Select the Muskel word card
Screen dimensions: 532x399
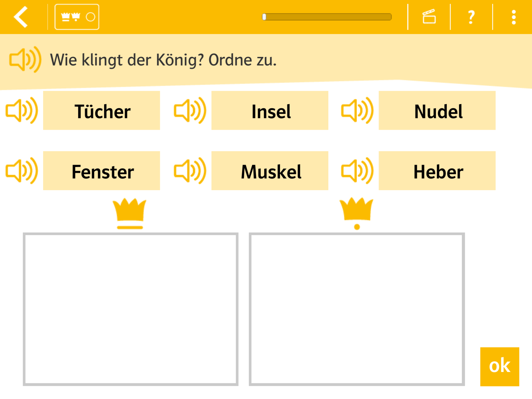270,171
